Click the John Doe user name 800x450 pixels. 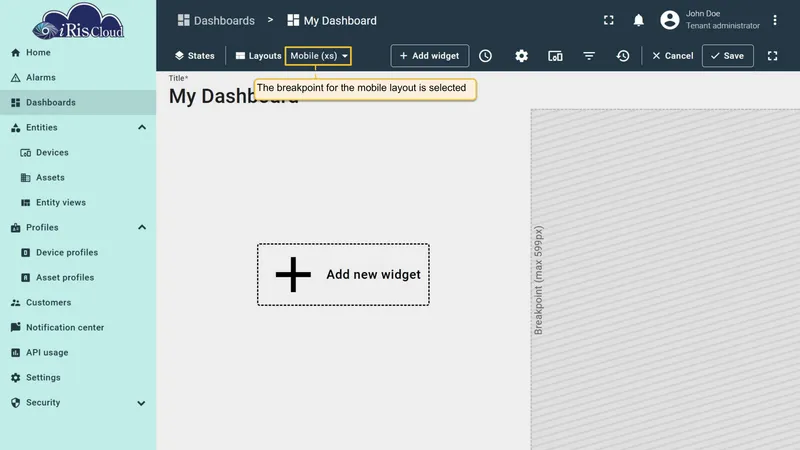[x=703, y=14]
